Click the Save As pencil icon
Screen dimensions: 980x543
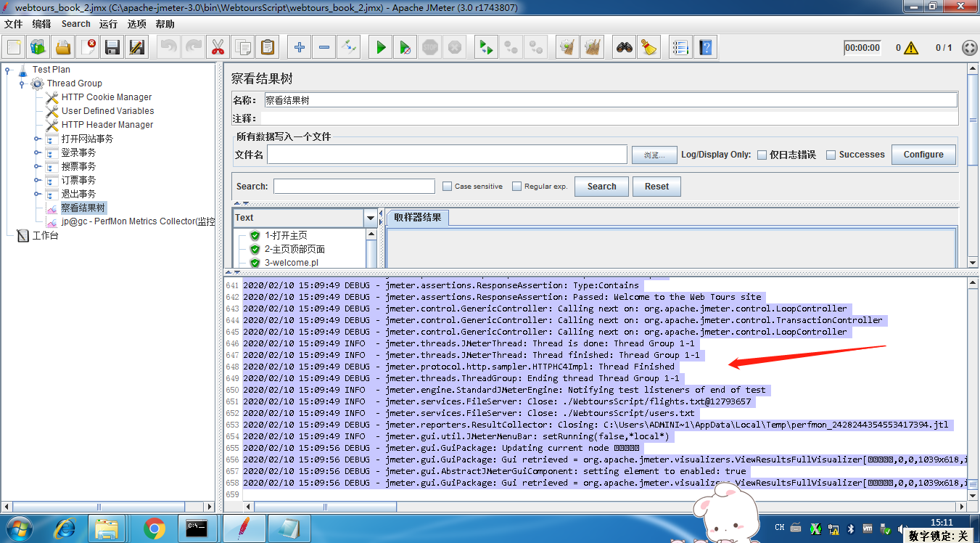coord(137,48)
